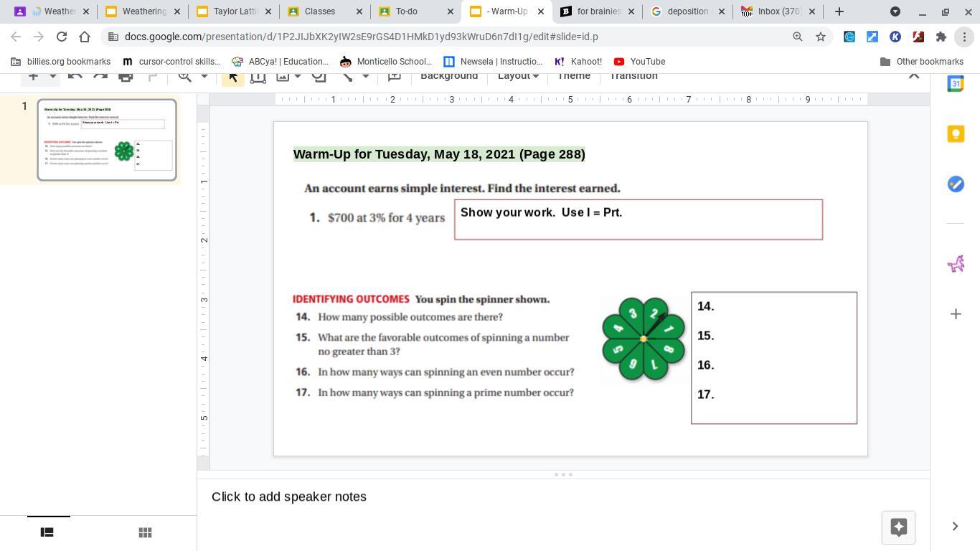Viewport: 980px width, 551px height.
Task: Click the Background button
Action: pos(449,76)
